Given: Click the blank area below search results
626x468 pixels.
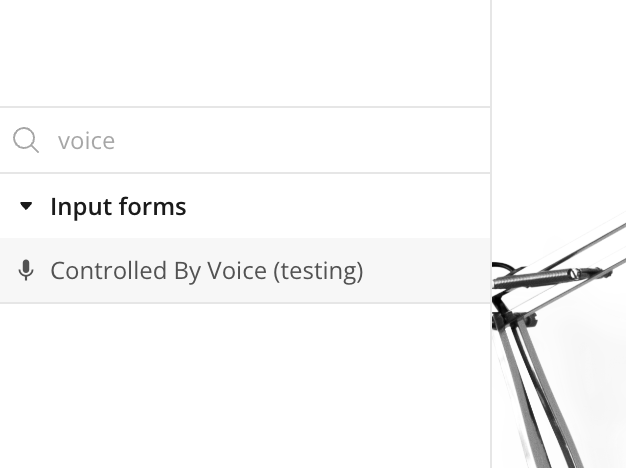Looking at the screenshot, I should pyautogui.click(x=245, y=385).
